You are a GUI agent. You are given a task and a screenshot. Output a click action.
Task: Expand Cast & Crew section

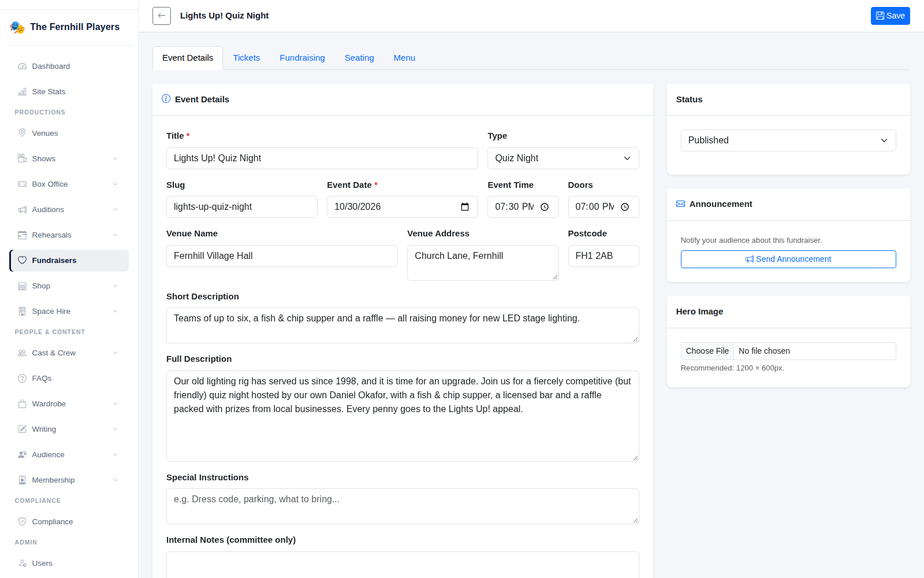coord(69,353)
